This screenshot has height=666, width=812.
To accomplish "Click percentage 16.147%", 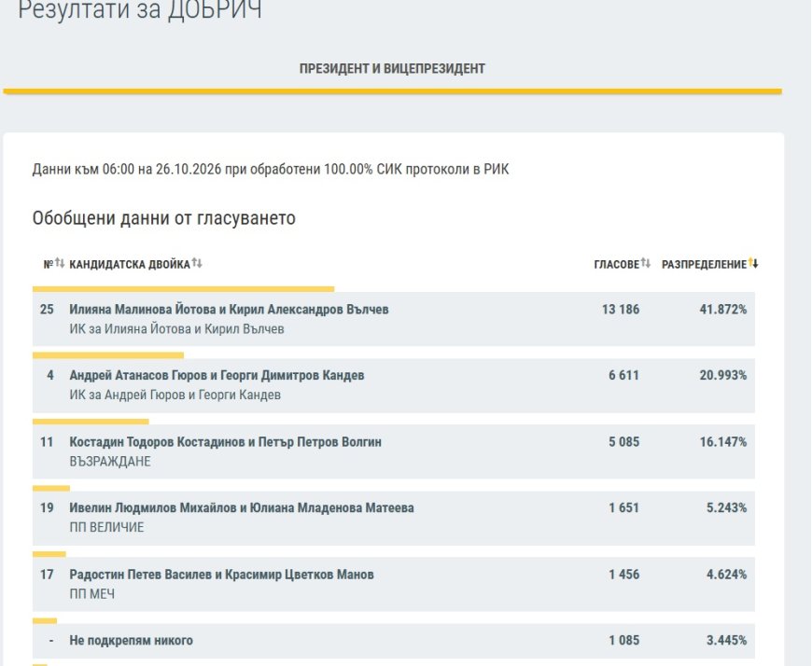I will tap(723, 442).
